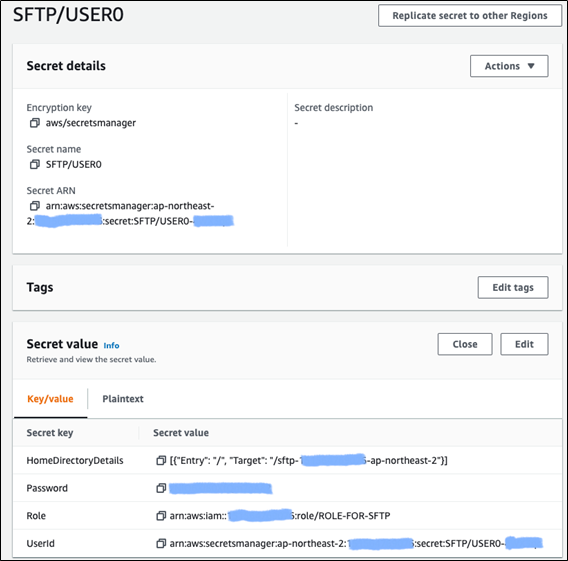
Task: Copy the Role ARN value
Action: click(161, 516)
